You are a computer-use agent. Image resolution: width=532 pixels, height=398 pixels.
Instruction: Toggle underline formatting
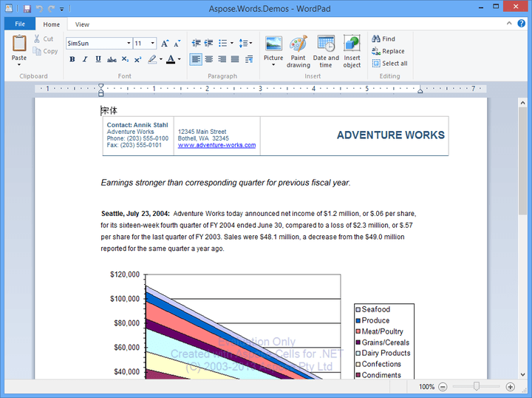pyautogui.click(x=98, y=59)
